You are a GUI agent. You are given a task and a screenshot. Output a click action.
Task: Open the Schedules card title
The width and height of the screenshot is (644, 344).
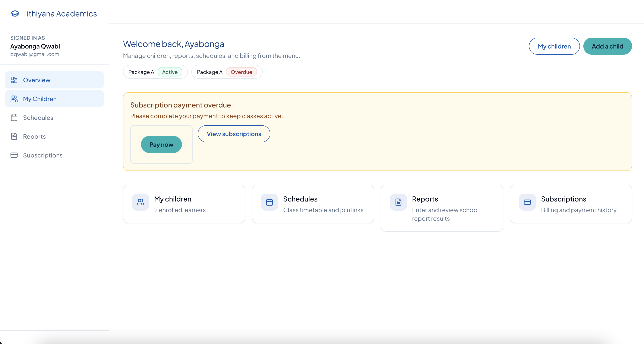pyautogui.click(x=300, y=199)
